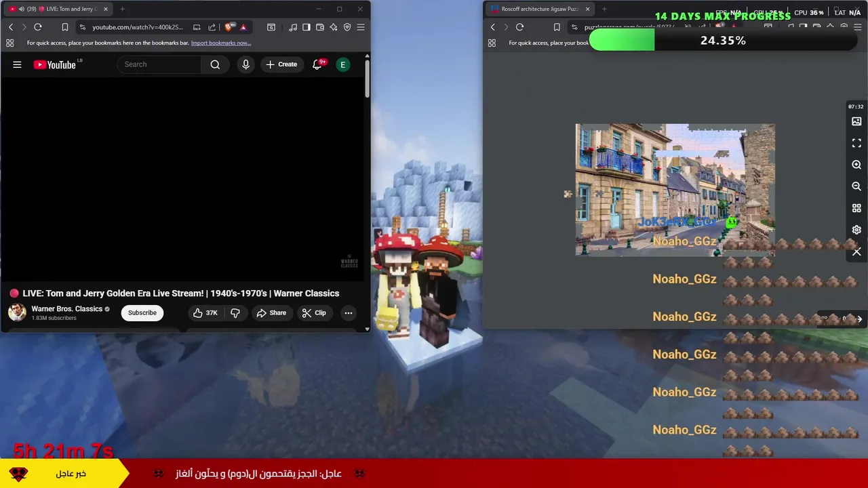Open the puzzle settings gear
868x488 pixels.
[x=856, y=230]
